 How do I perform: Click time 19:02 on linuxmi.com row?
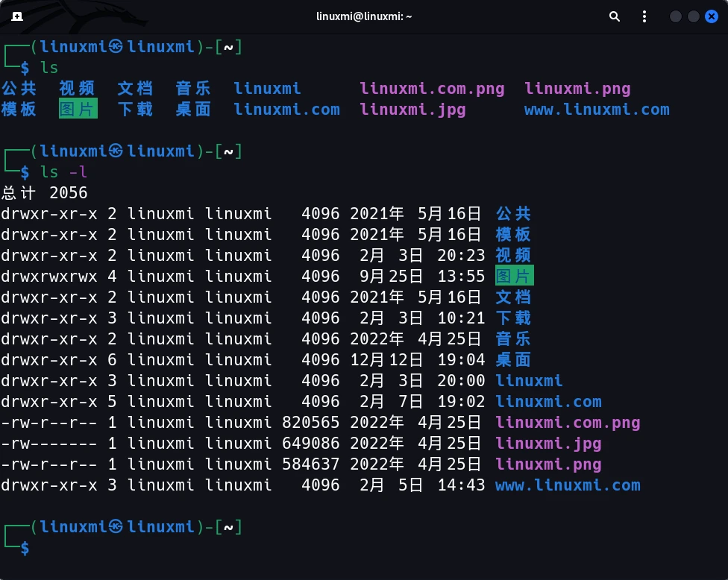point(461,401)
